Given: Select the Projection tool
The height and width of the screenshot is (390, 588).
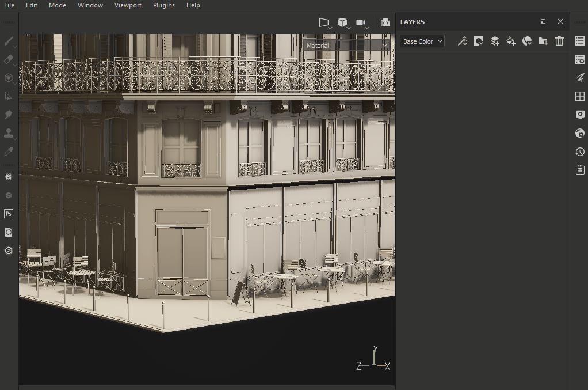Looking at the screenshot, I should pyautogui.click(x=9, y=78).
